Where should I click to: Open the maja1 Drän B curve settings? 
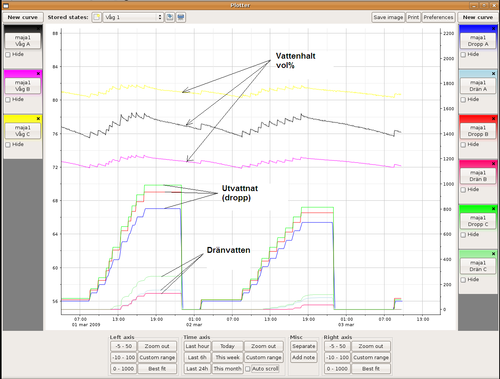478,176
